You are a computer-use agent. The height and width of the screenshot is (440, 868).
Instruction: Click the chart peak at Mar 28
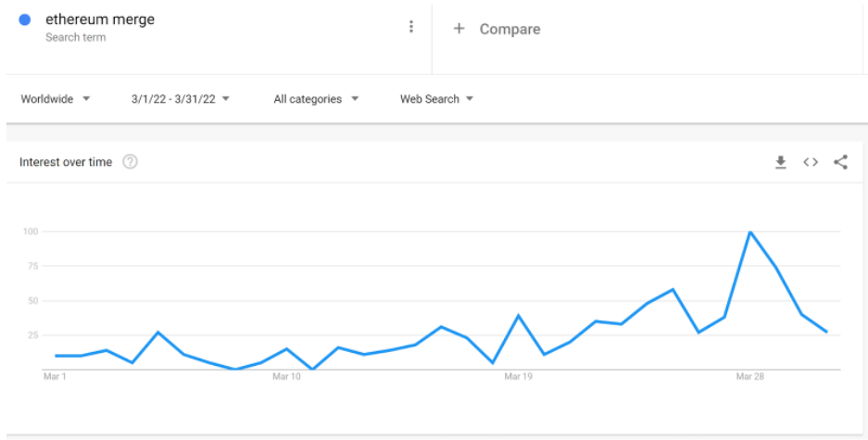point(750,232)
